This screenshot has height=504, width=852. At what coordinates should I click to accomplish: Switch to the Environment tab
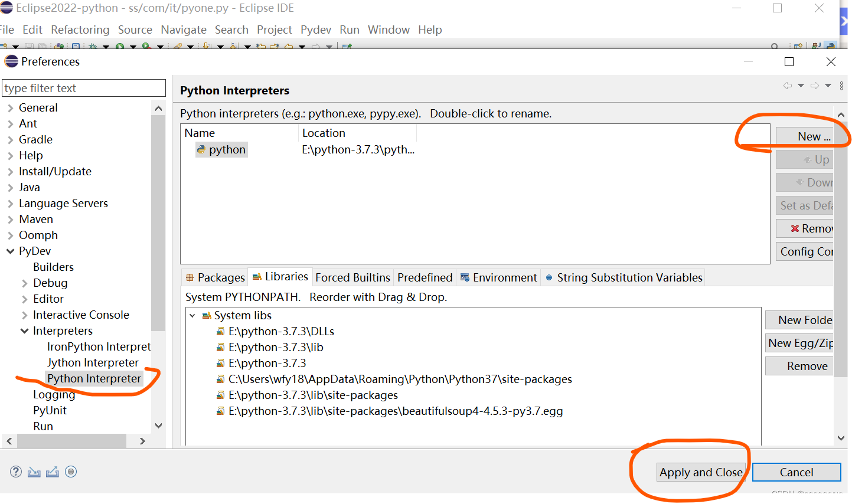point(498,277)
